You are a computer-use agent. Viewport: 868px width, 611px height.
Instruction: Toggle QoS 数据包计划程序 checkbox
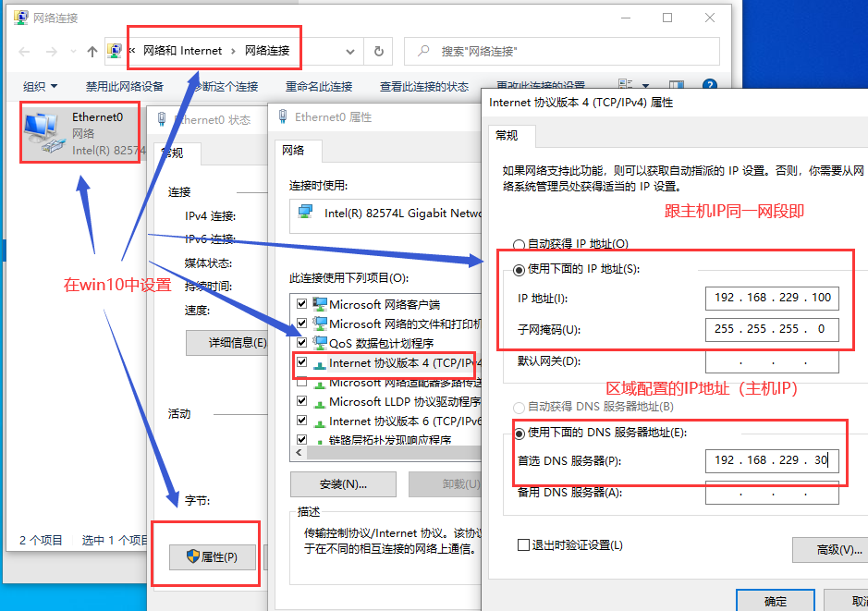pyautogui.click(x=301, y=342)
